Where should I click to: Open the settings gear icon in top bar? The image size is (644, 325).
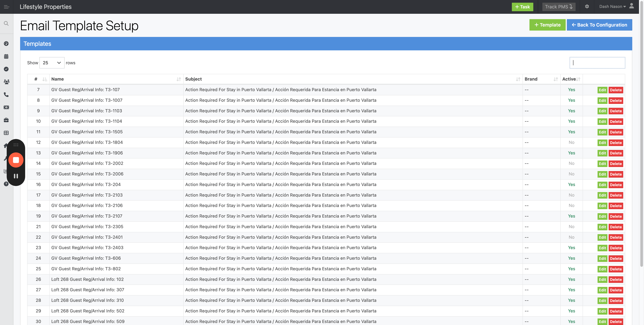587,7
